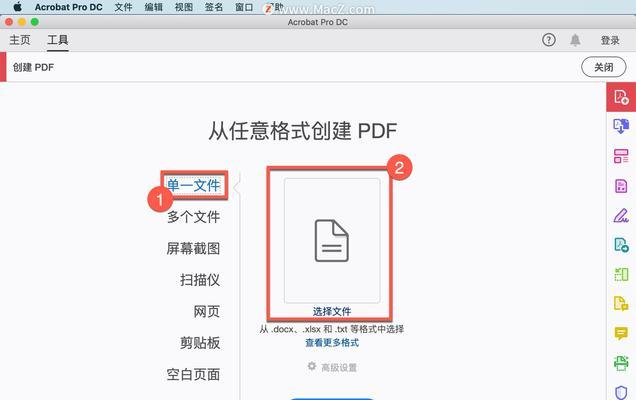This screenshot has width=636, height=400.
Task: Select the 单一文件 option
Action: coord(194,185)
